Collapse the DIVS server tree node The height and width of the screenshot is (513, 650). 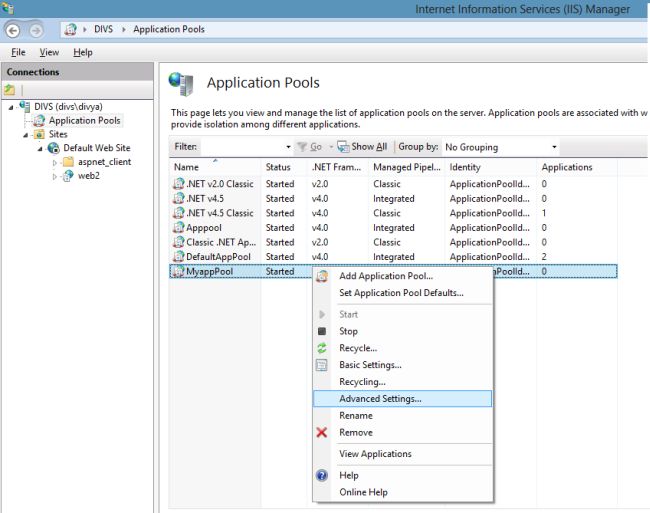coord(11,107)
